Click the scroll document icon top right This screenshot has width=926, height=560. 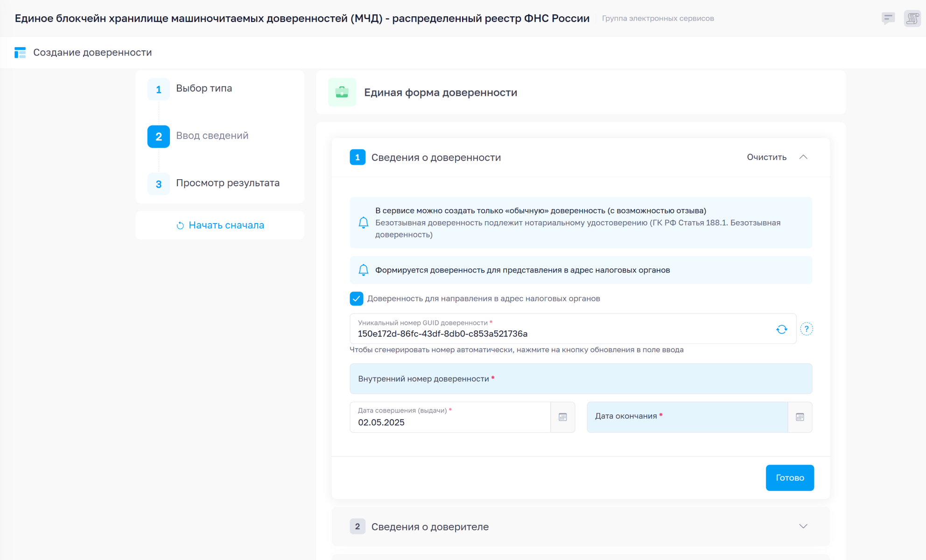tap(912, 18)
